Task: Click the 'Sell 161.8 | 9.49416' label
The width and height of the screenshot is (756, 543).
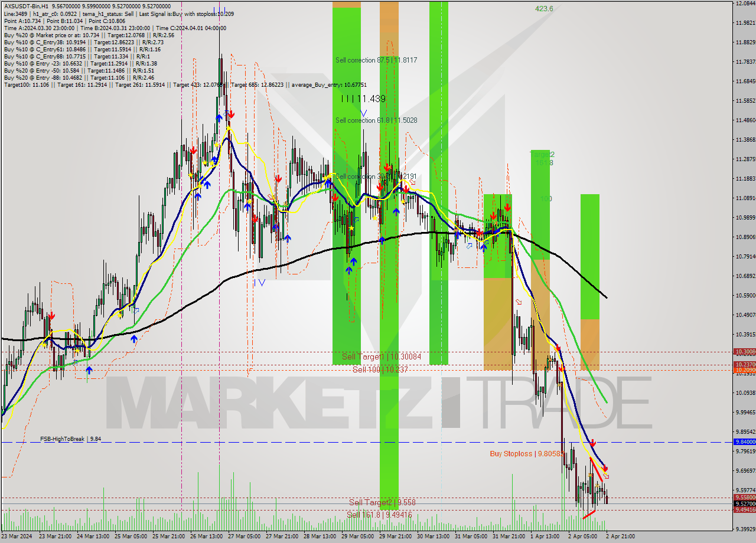Action: coord(379,515)
